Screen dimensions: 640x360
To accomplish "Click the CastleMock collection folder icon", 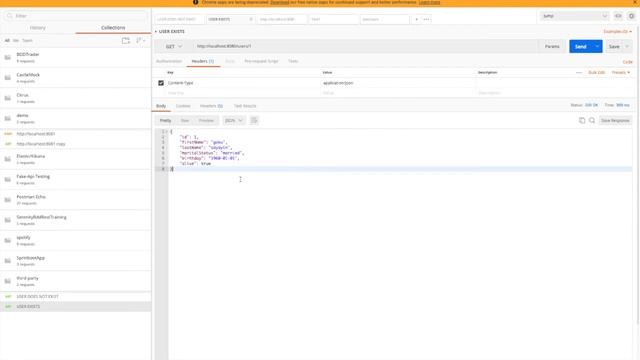I will [x=8, y=78].
